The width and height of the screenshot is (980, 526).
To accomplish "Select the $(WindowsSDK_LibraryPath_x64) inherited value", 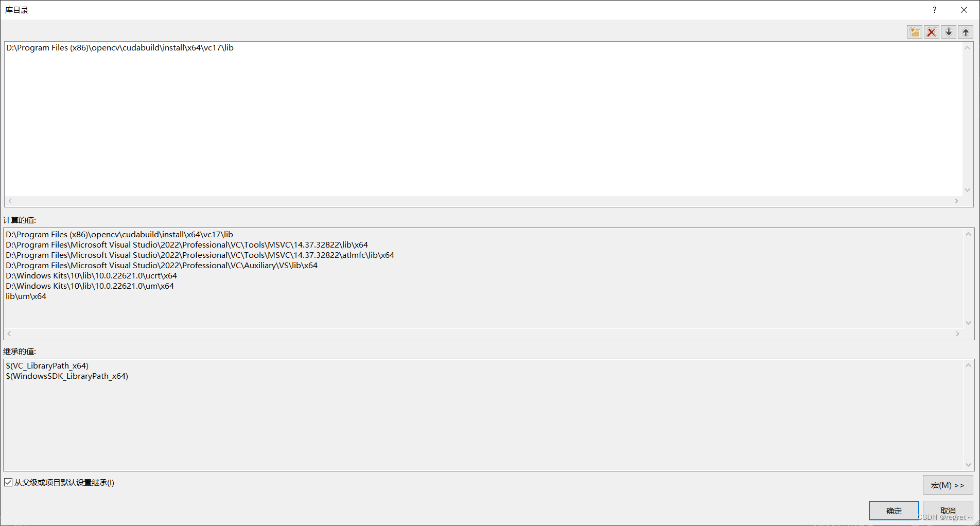I will click(67, 376).
